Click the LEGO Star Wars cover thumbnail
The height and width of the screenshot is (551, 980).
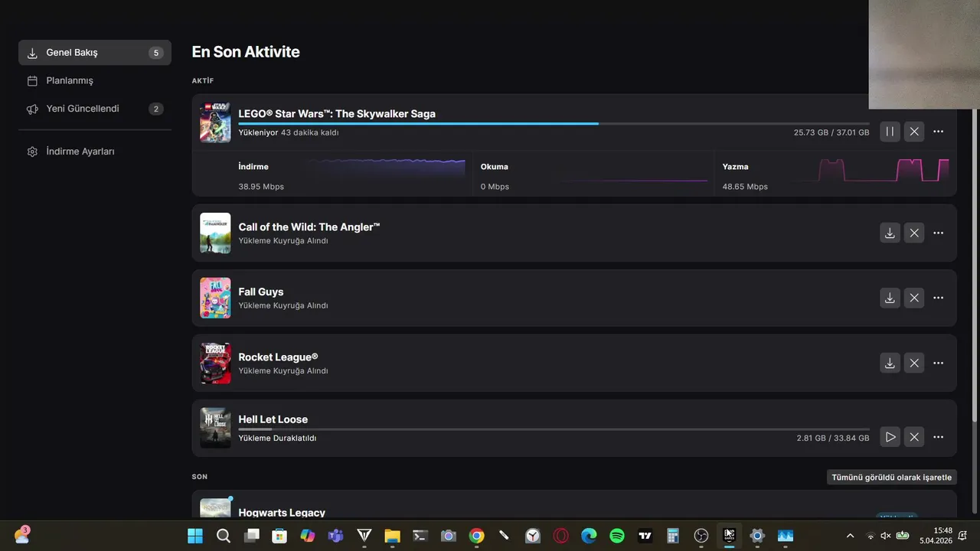pyautogui.click(x=215, y=122)
